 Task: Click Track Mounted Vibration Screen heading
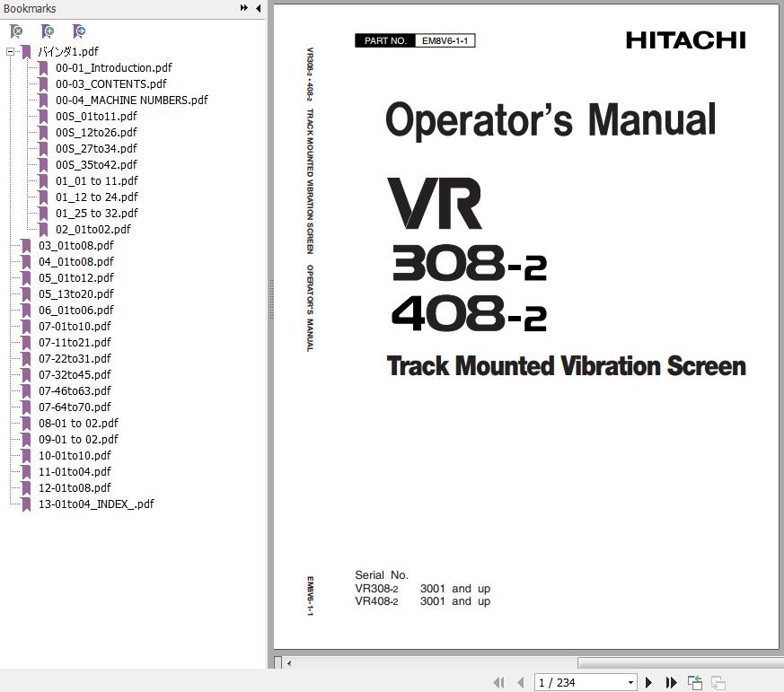566,365
